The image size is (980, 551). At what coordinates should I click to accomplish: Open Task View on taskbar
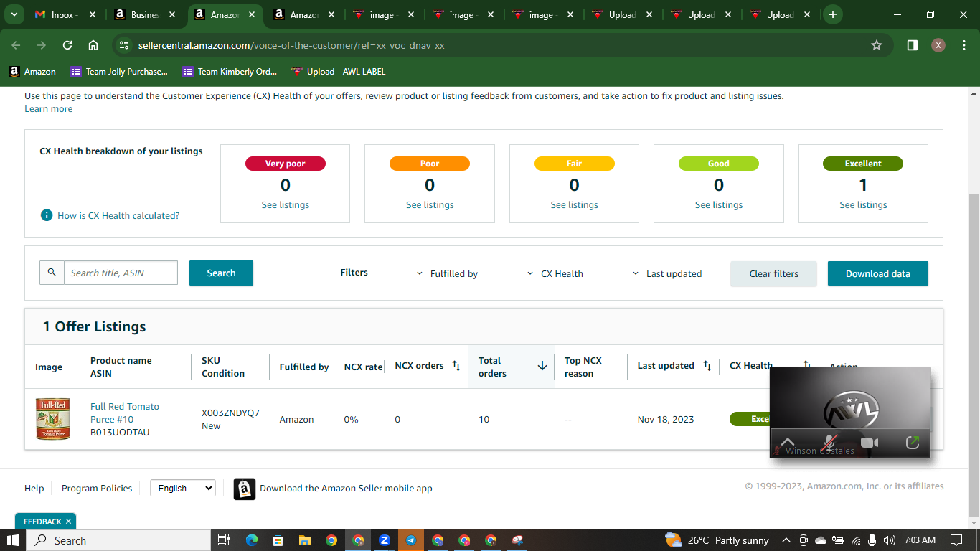click(x=223, y=540)
